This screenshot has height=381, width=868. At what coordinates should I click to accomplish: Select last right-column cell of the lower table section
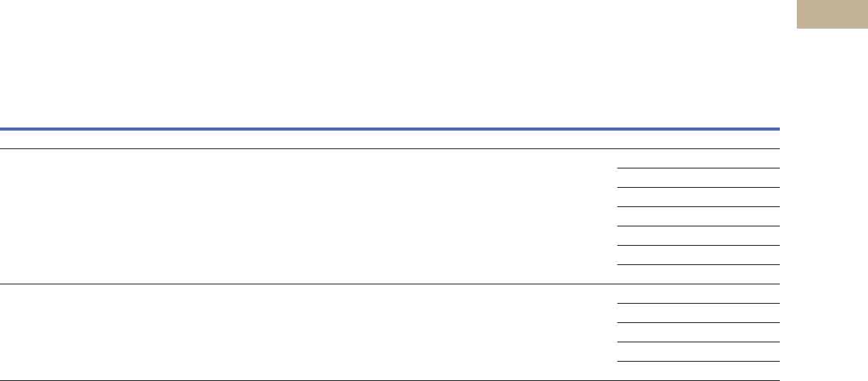click(x=699, y=371)
